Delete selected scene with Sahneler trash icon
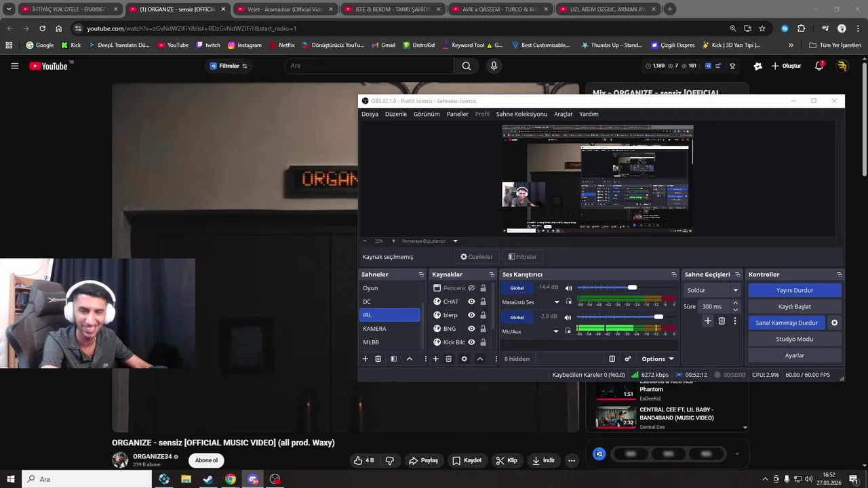Viewport: 868px width, 488px height. click(x=378, y=359)
